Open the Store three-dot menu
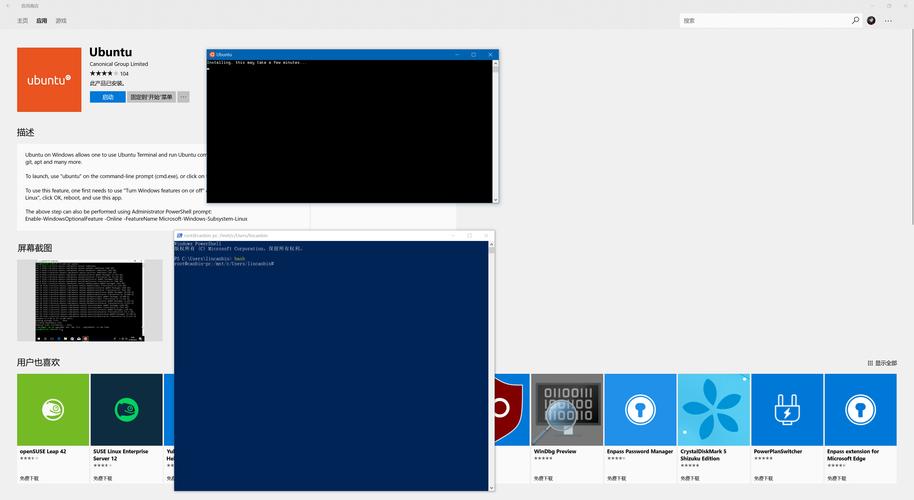 (x=888, y=20)
